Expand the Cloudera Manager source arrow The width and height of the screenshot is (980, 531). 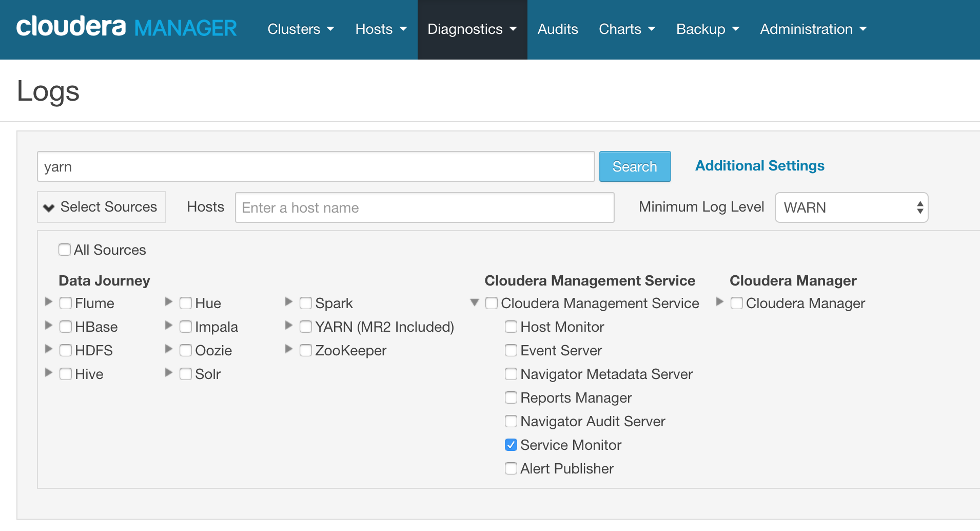(x=720, y=302)
